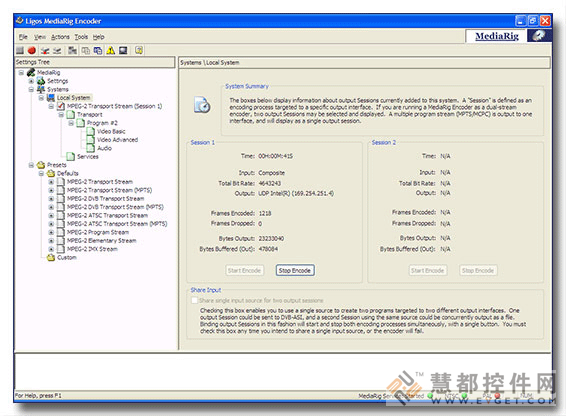The image size is (566, 416).
Task: Click the MediaRig logo link
Action: [x=497, y=36]
